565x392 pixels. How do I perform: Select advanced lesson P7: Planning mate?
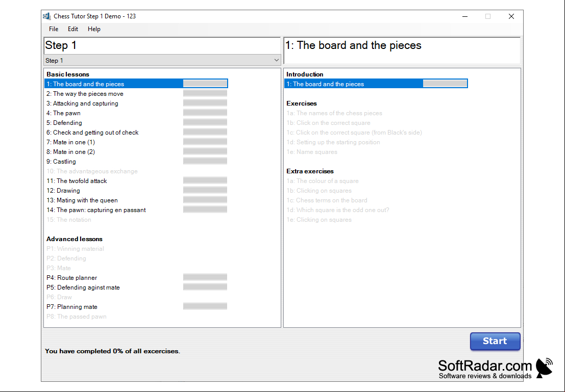pos(72,307)
